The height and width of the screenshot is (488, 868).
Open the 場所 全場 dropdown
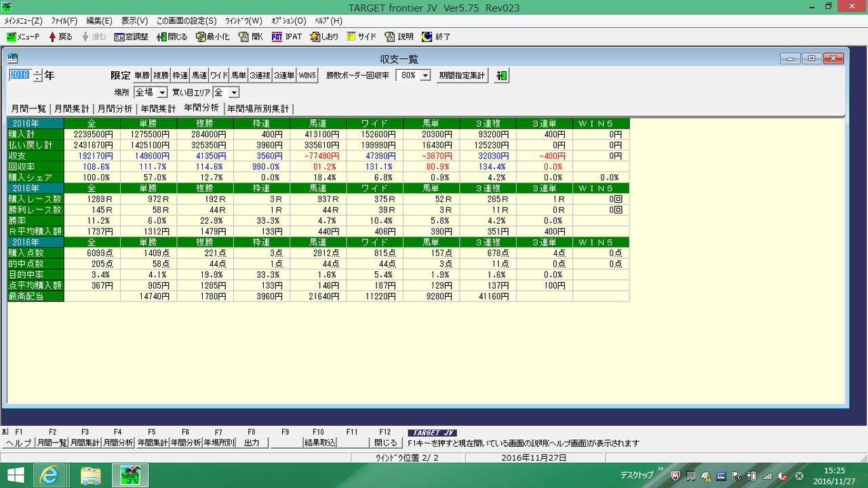(161, 92)
